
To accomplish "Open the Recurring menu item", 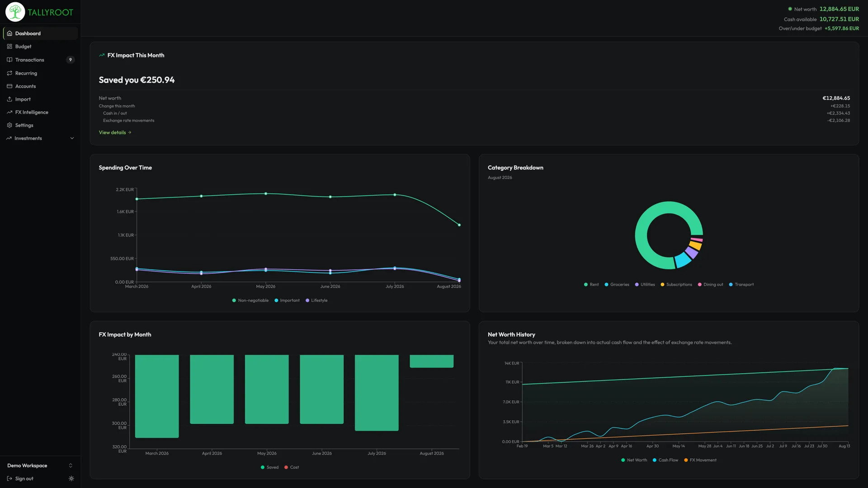I will (x=40, y=73).
